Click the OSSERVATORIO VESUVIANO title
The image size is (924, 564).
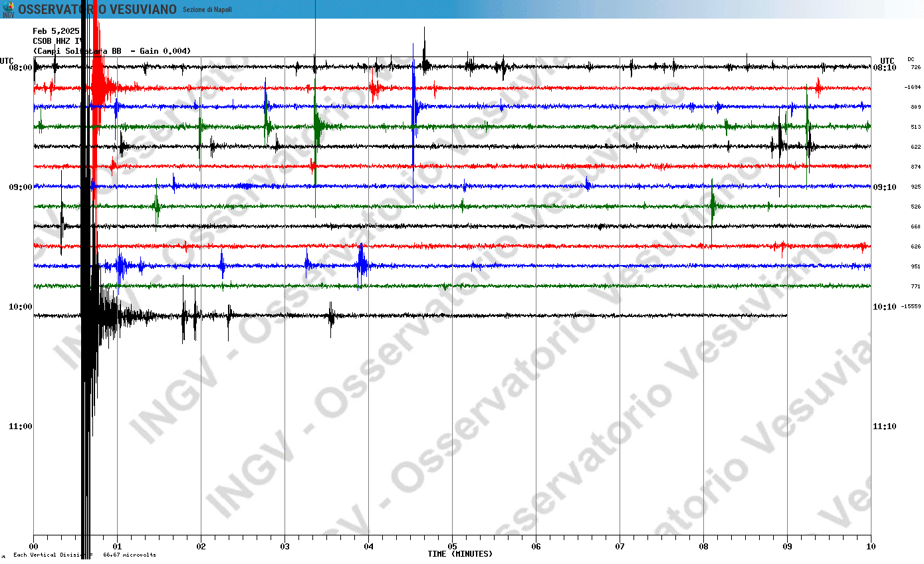(x=98, y=9)
